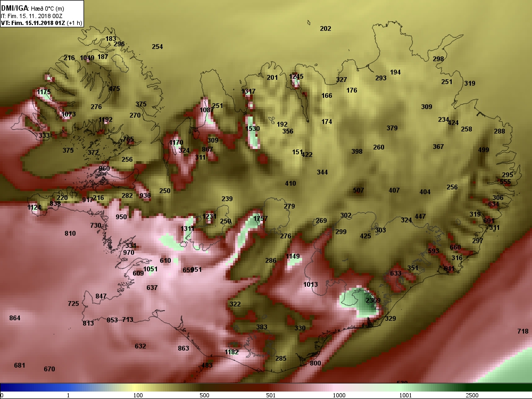Click the map value 194
532x399 pixels.
coord(395,72)
